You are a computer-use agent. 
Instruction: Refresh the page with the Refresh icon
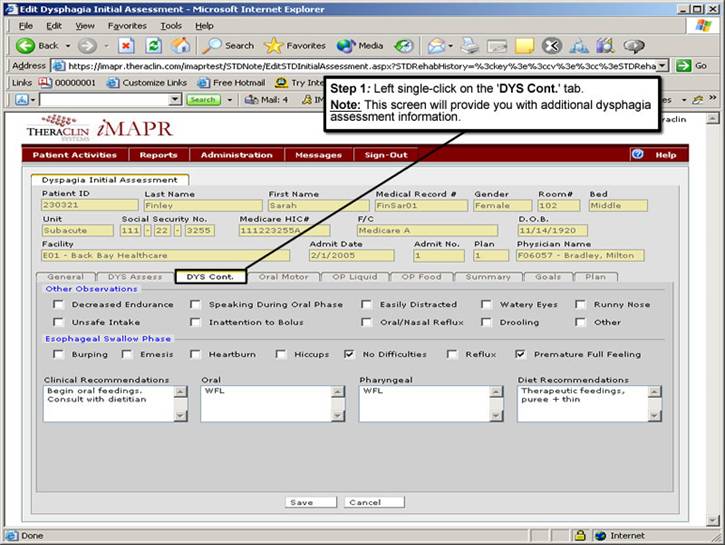(x=153, y=45)
